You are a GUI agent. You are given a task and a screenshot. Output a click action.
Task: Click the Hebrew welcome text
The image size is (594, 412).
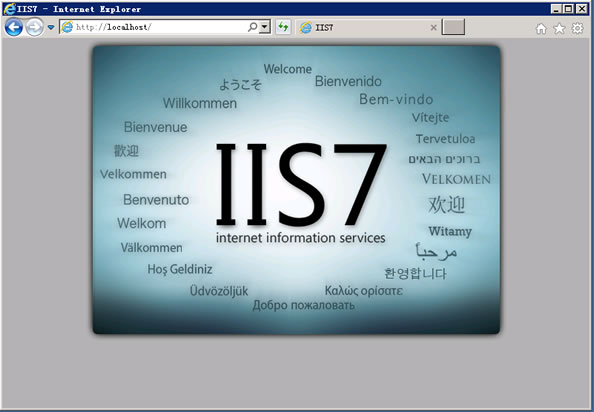(444, 159)
